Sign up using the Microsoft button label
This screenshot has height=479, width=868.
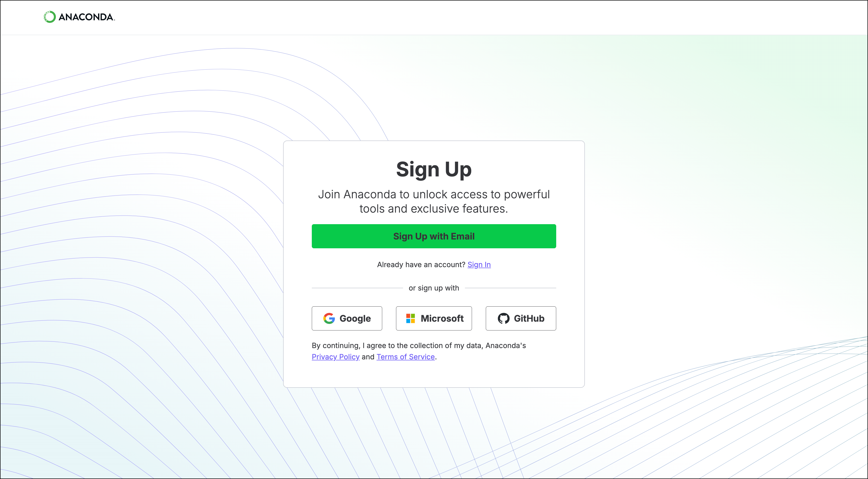442,318
